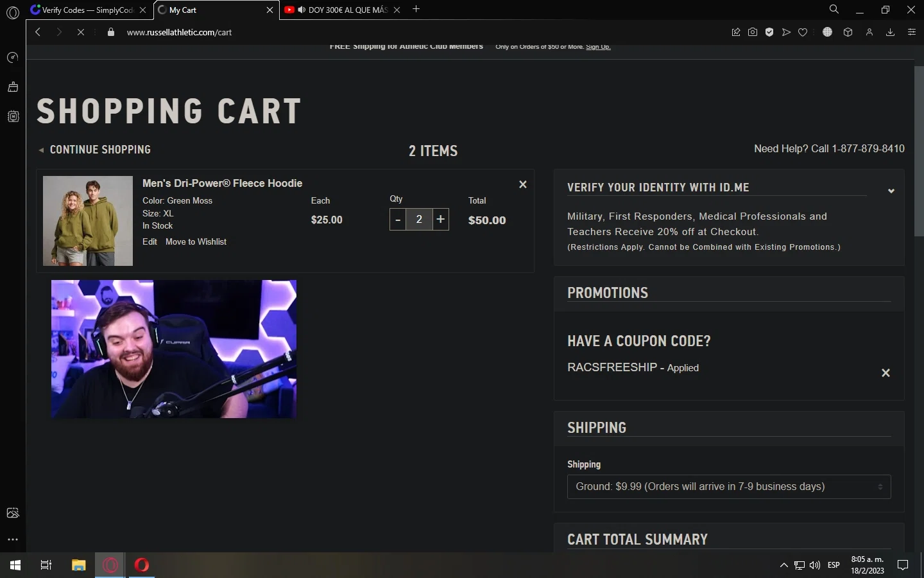Open the clock showing 8:05 a. m.

click(x=868, y=565)
